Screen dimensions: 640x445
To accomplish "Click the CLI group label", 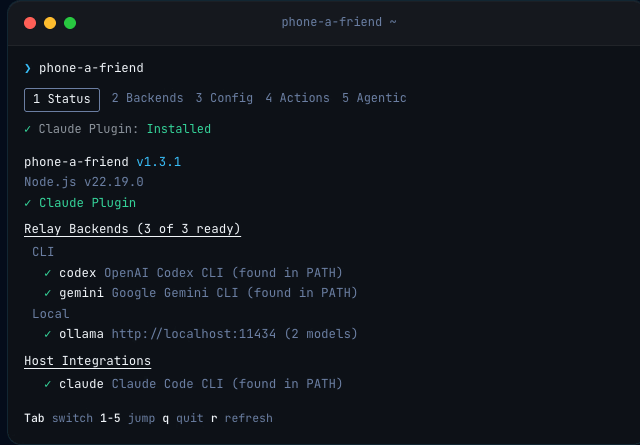I will pos(43,252).
